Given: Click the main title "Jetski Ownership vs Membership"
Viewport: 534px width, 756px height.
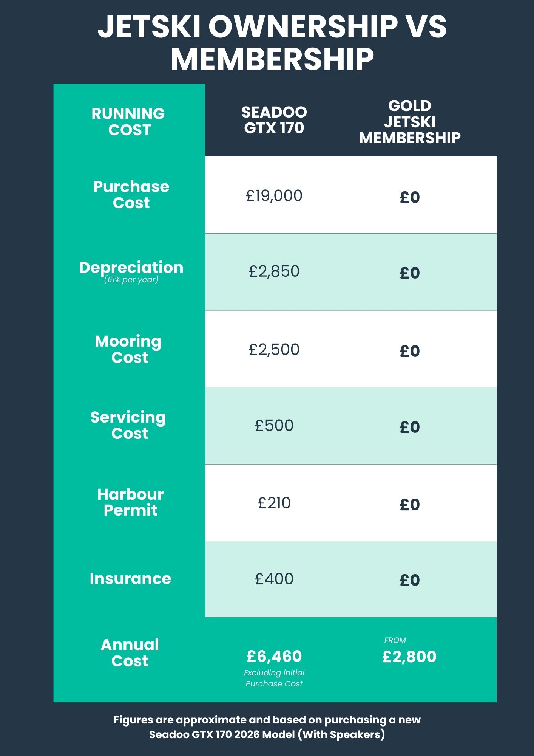Looking at the screenshot, I should point(272,43).
